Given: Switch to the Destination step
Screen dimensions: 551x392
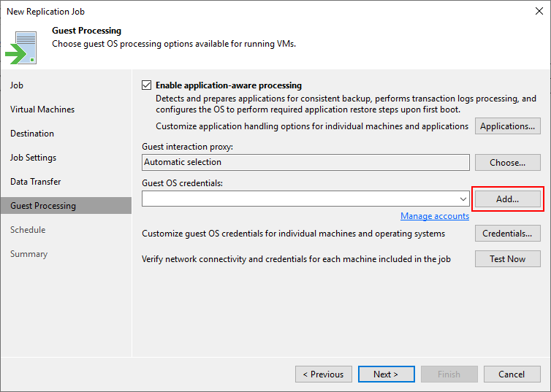Looking at the screenshot, I should [32, 134].
